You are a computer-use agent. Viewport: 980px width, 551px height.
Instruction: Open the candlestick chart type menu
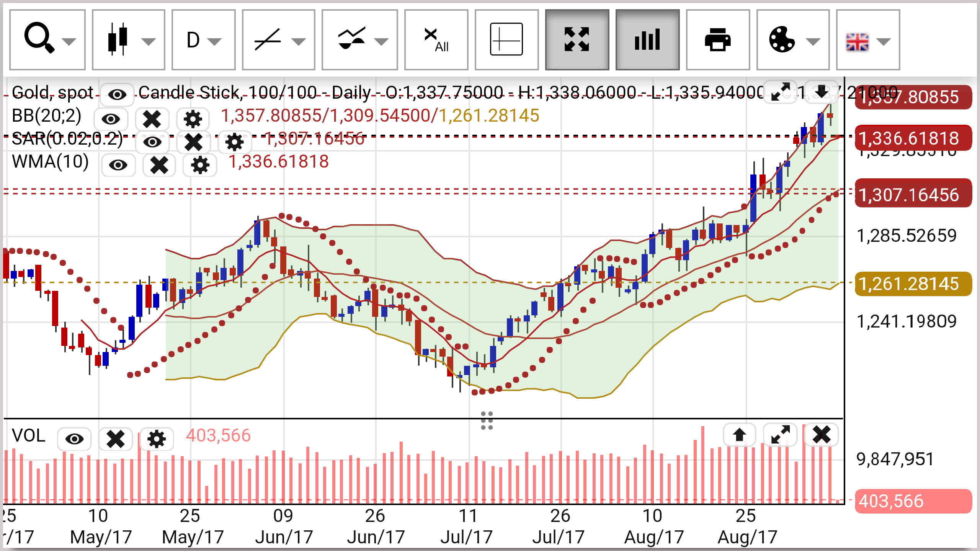pos(128,40)
